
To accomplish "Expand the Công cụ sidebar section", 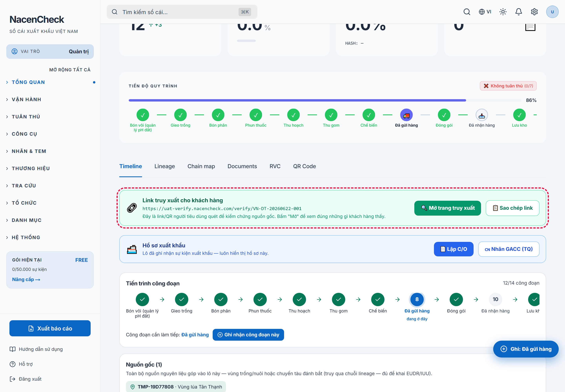I will (x=50, y=134).
